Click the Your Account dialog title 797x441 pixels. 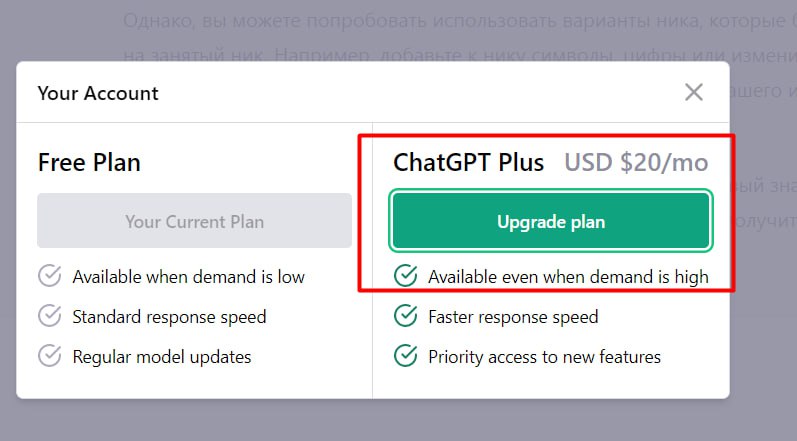point(98,94)
